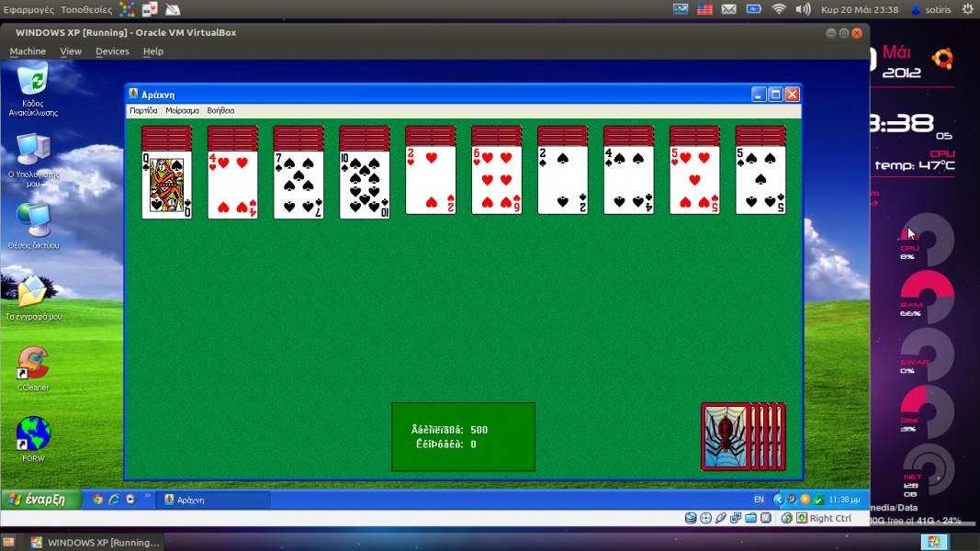Click system monitor panel applet
The height and width of the screenshot is (551, 980).
coord(681,9)
